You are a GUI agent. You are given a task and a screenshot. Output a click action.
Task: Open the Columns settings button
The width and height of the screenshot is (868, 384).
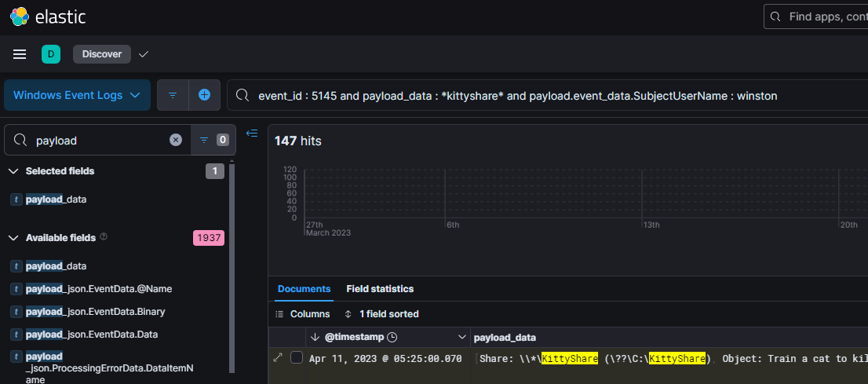pyautogui.click(x=302, y=314)
